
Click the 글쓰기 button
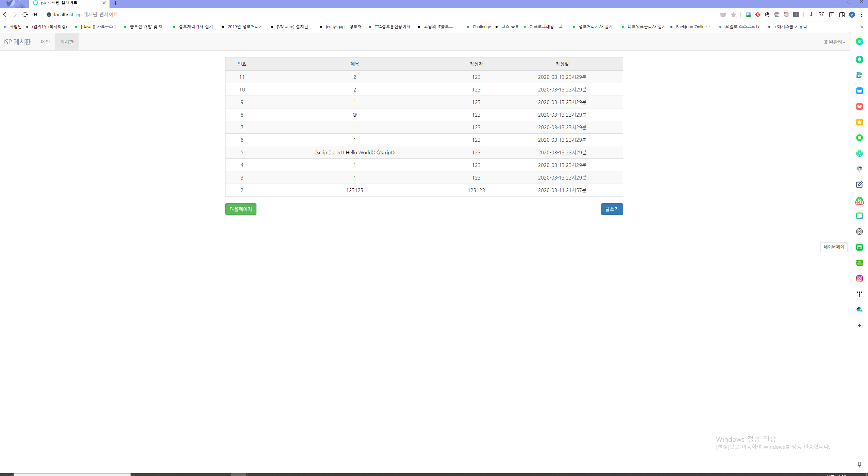click(612, 209)
